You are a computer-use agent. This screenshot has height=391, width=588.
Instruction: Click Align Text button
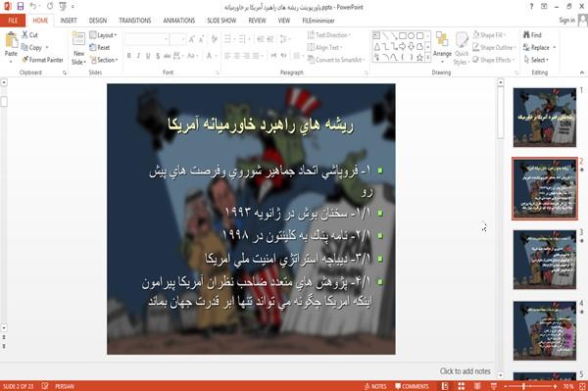tap(324, 47)
